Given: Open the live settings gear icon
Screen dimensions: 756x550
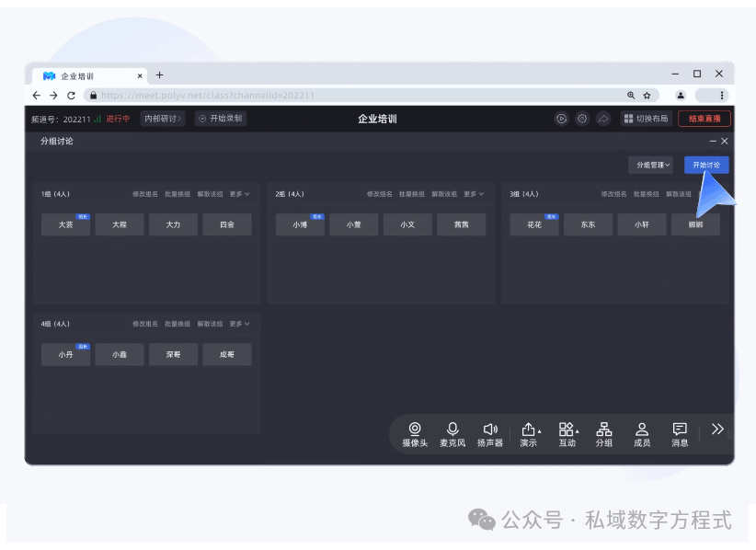Looking at the screenshot, I should pos(582,119).
